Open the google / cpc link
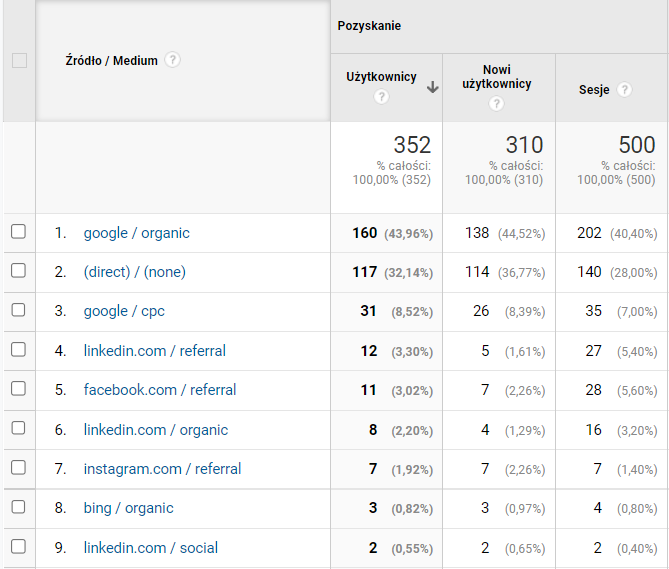The height and width of the screenshot is (569, 669). tap(124, 311)
